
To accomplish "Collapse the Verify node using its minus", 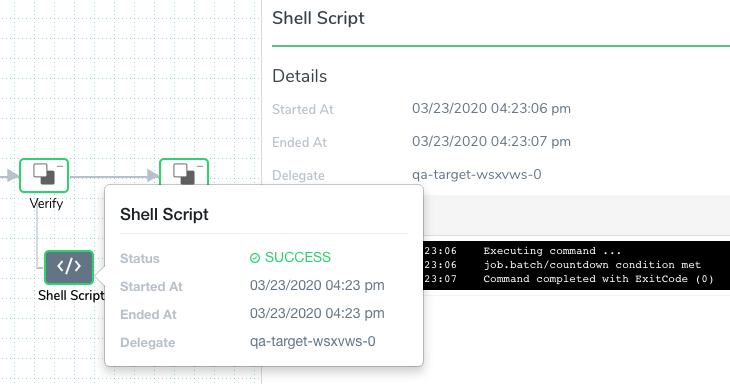I will pyautogui.click(x=60, y=166).
